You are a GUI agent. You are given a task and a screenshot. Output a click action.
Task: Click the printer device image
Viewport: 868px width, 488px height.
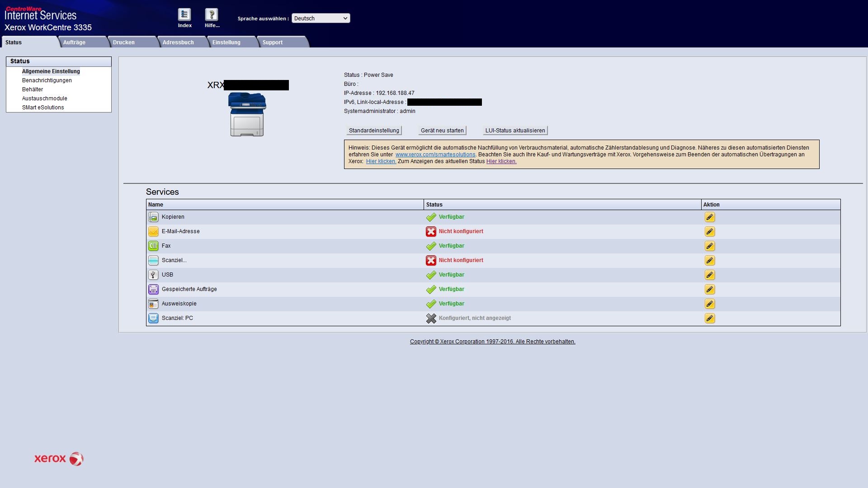247,114
